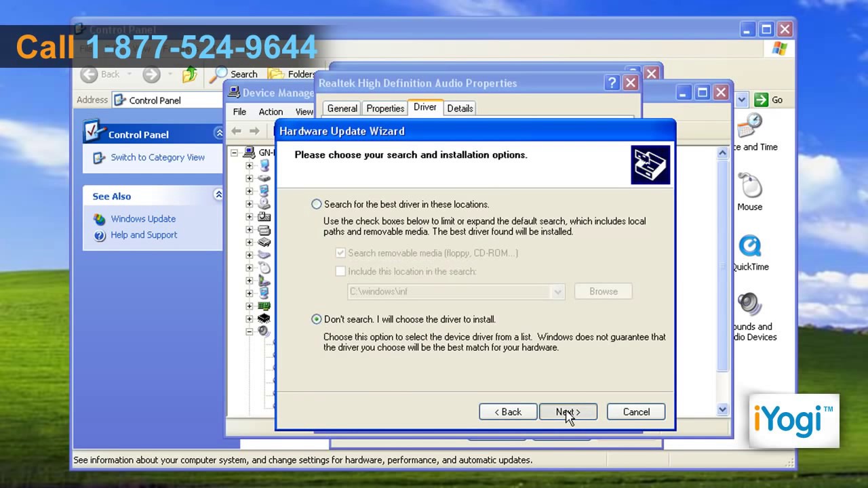Screen dimensions: 868x488
Task: Toggle Include this location in the search checkbox
Action: click(x=340, y=271)
